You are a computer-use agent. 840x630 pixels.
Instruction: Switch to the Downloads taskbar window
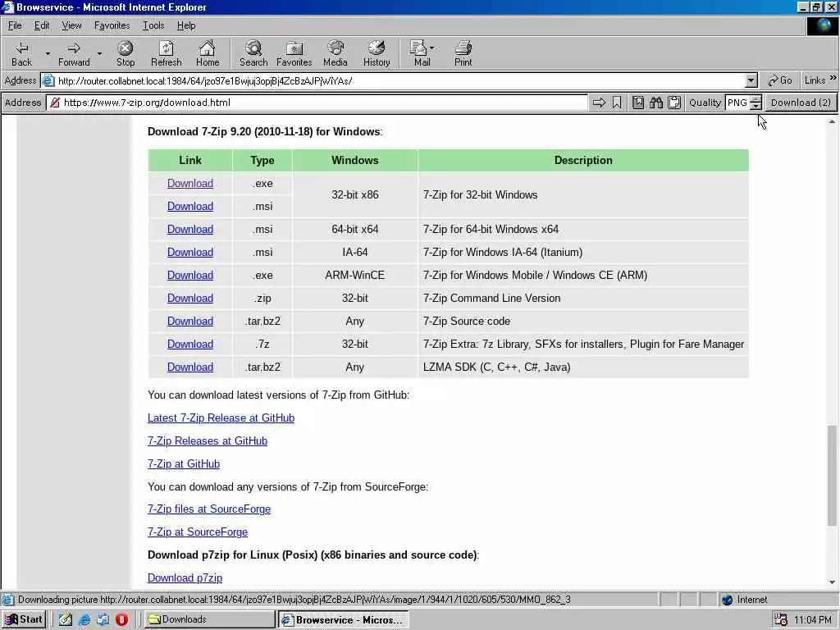click(209, 619)
